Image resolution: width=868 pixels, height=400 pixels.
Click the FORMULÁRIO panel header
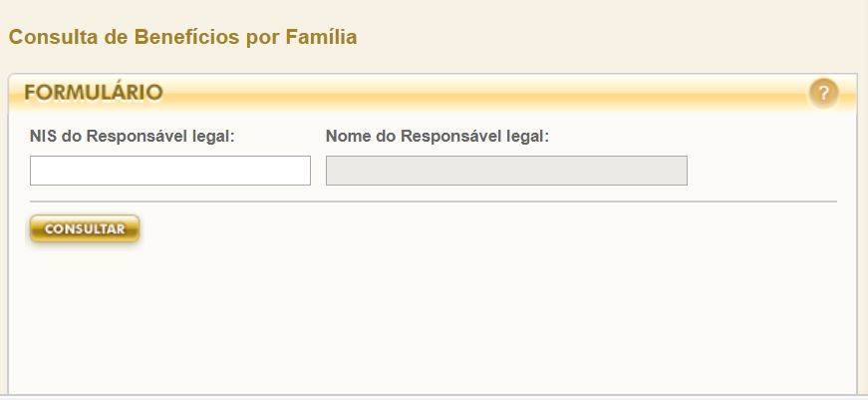[x=94, y=93]
